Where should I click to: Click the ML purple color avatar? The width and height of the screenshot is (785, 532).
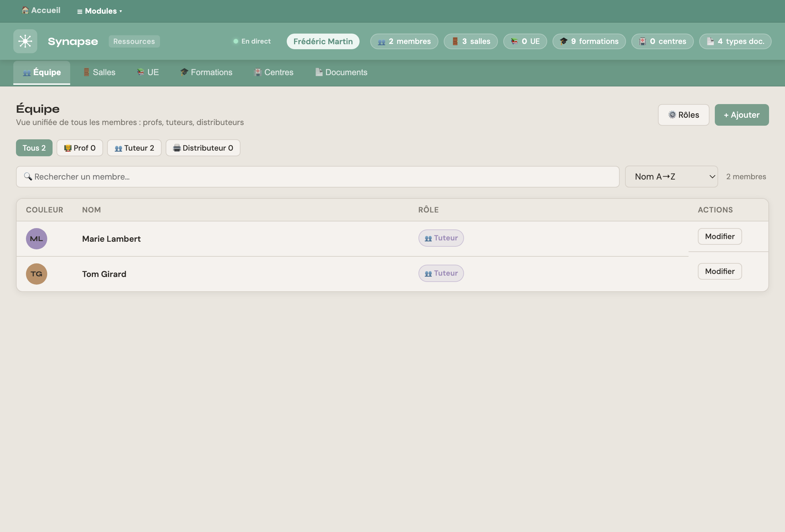pyautogui.click(x=37, y=239)
